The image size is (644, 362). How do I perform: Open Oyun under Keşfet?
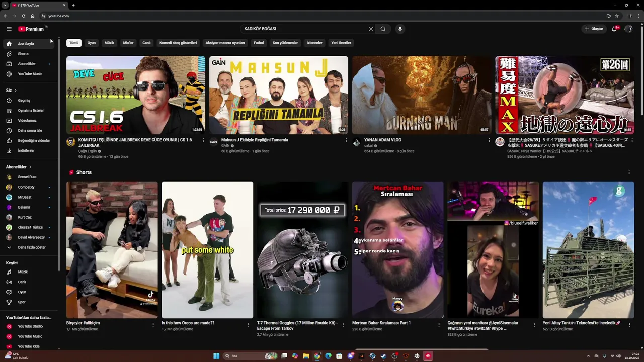pyautogui.click(x=29, y=292)
